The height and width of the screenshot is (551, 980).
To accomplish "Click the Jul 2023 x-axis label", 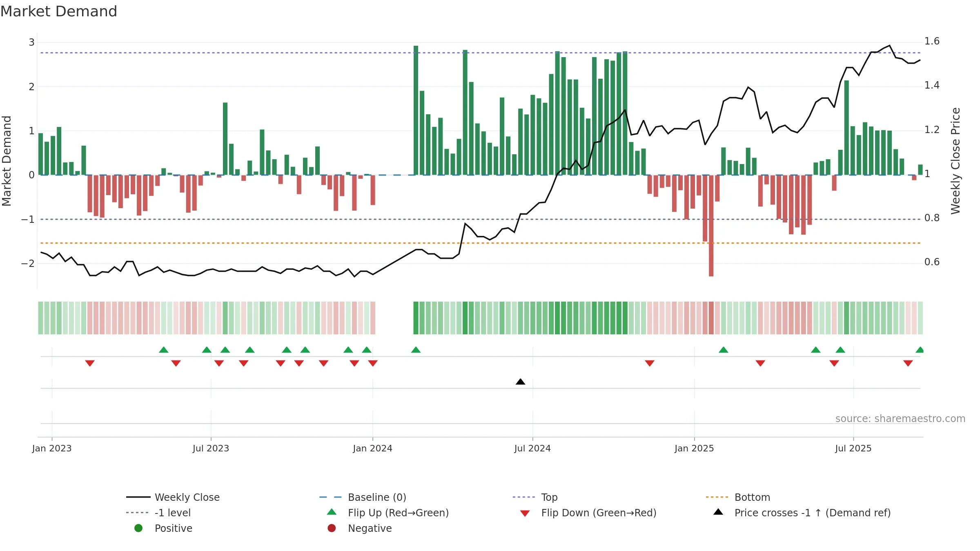I will [211, 448].
